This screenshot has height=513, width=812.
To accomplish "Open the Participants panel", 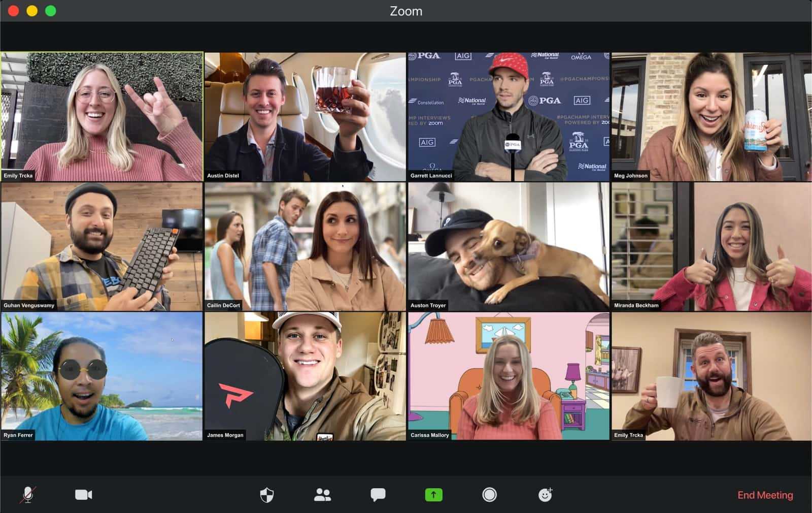I will click(x=322, y=495).
